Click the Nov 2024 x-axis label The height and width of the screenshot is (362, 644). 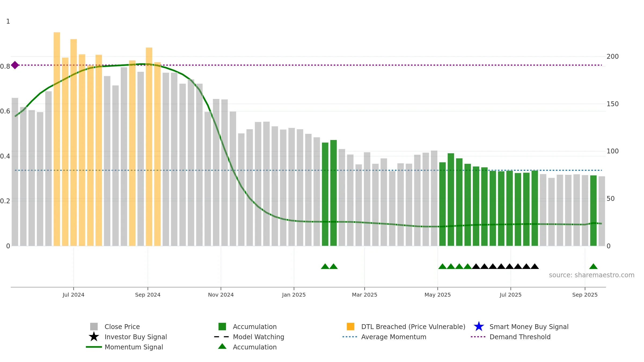(x=221, y=295)
